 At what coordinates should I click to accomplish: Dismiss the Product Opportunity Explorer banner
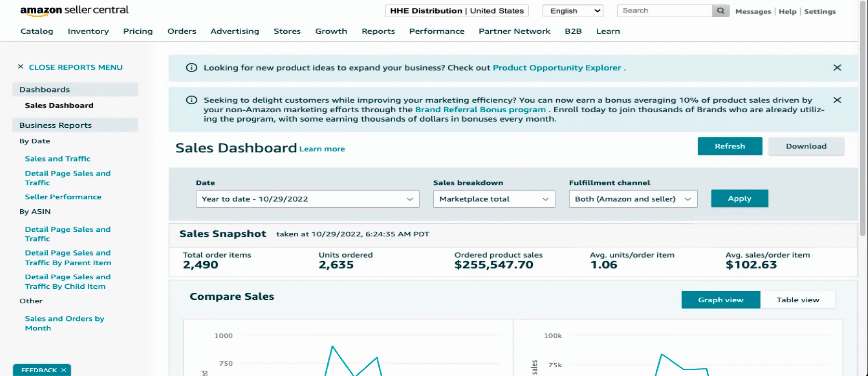tap(837, 68)
